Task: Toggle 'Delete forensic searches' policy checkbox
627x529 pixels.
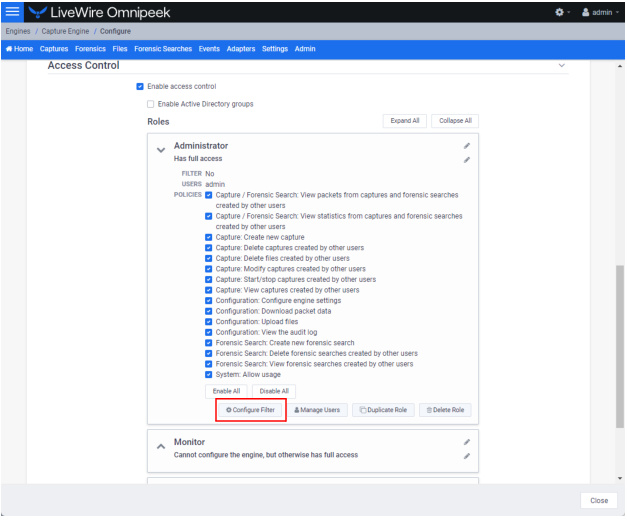Action: pyautogui.click(x=208, y=353)
